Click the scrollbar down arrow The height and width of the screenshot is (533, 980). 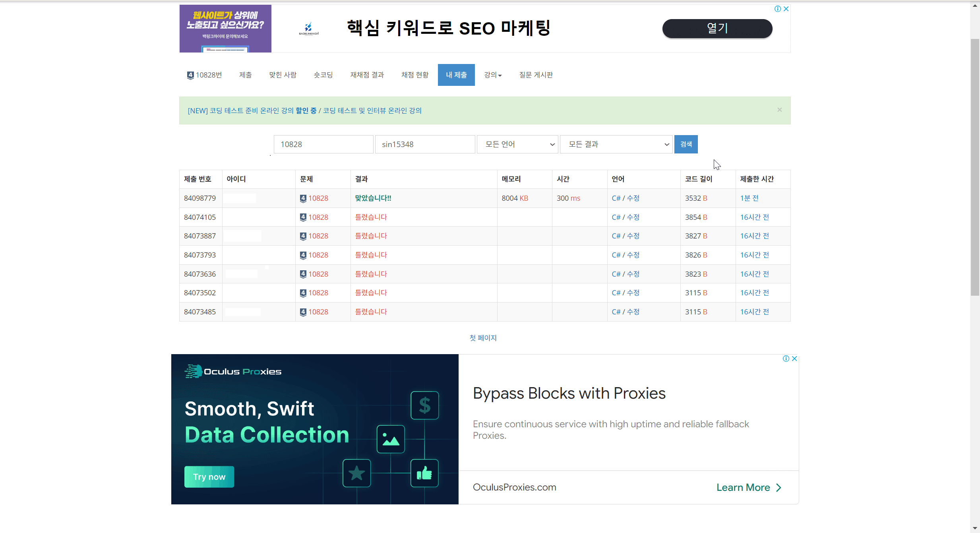[975, 528]
